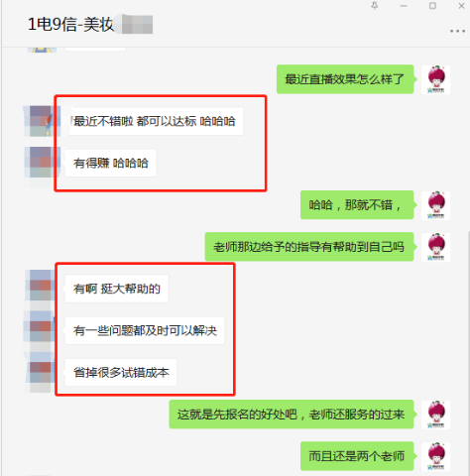Image resolution: width=470 pixels, height=476 pixels.
Task: Minimize the chat window
Action: 404,6
